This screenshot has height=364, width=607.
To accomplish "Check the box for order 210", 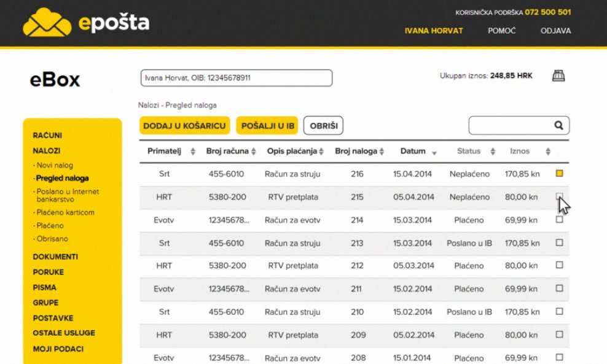I will coord(559,311).
